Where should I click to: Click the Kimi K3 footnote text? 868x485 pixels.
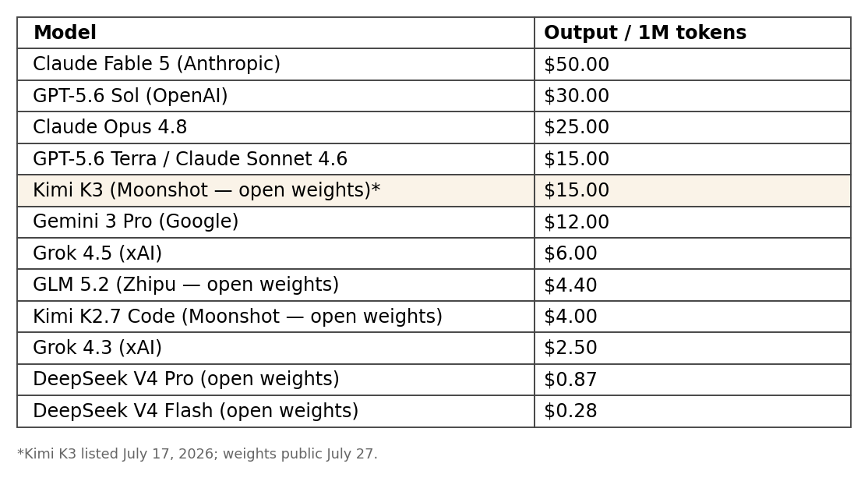pos(197,454)
